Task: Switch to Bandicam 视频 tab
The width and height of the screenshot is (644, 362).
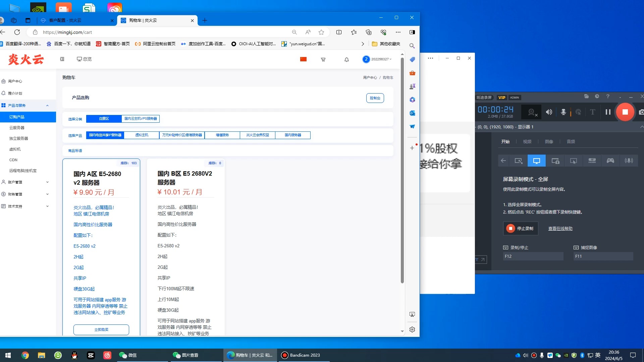Action: coord(527,142)
